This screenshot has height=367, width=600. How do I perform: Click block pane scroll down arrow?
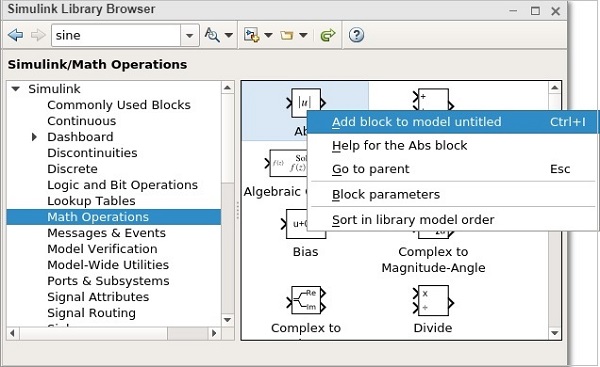(x=555, y=333)
